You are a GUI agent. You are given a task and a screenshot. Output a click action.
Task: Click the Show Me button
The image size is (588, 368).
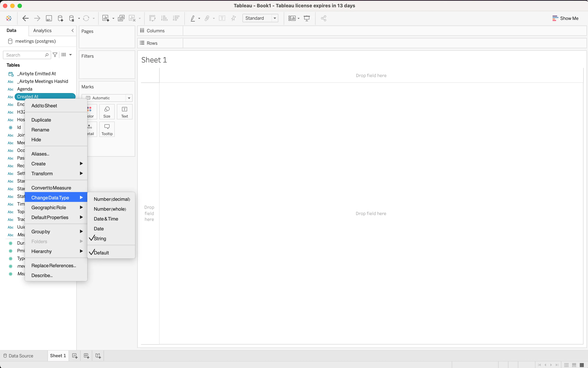pyautogui.click(x=565, y=18)
